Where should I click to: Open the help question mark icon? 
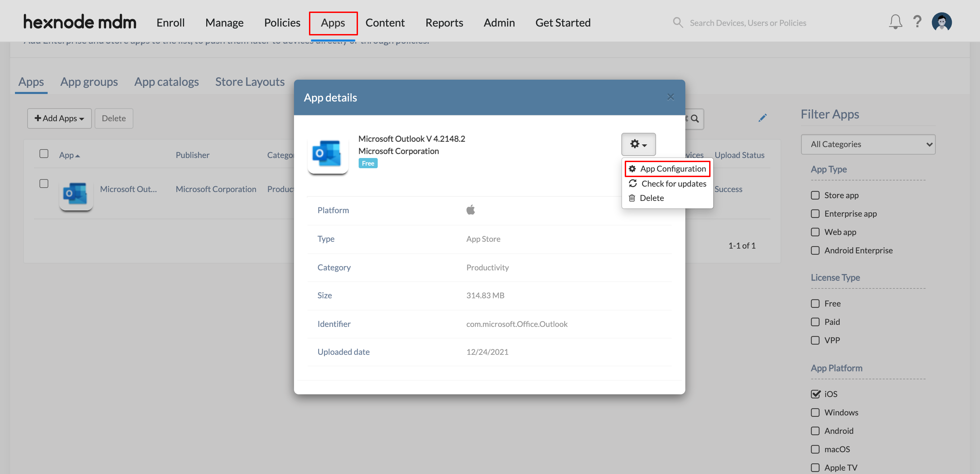(x=917, y=22)
